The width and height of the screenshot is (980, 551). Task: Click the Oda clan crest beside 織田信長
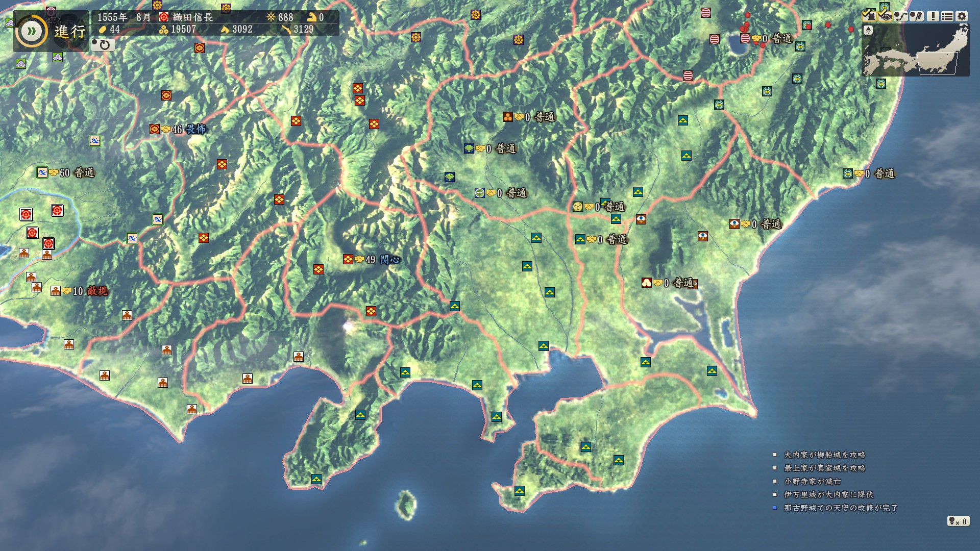(164, 17)
